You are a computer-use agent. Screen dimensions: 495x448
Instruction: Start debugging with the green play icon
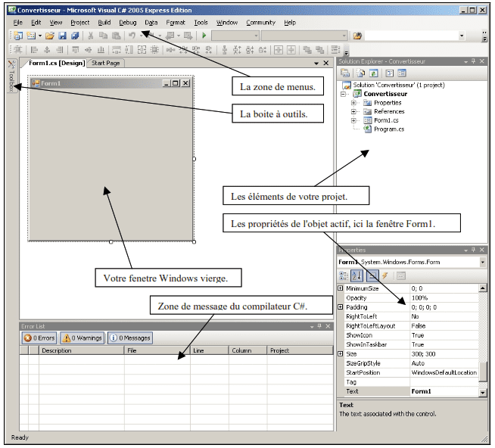click(204, 36)
